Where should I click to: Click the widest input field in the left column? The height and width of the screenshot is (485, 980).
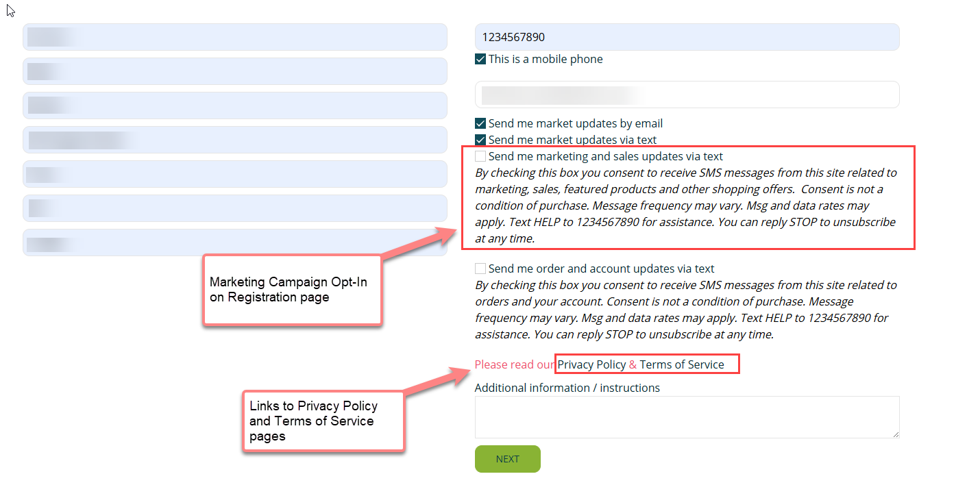tap(234, 140)
